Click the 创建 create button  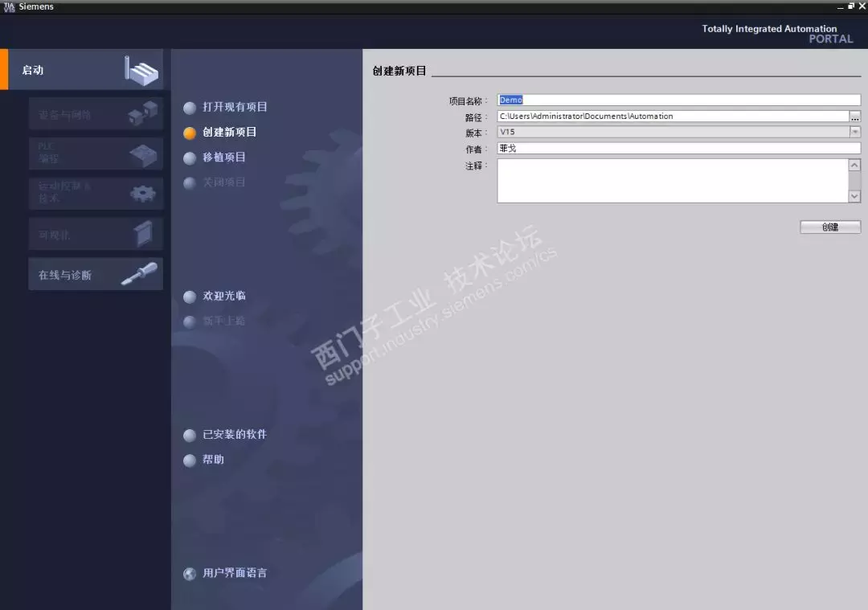(829, 227)
